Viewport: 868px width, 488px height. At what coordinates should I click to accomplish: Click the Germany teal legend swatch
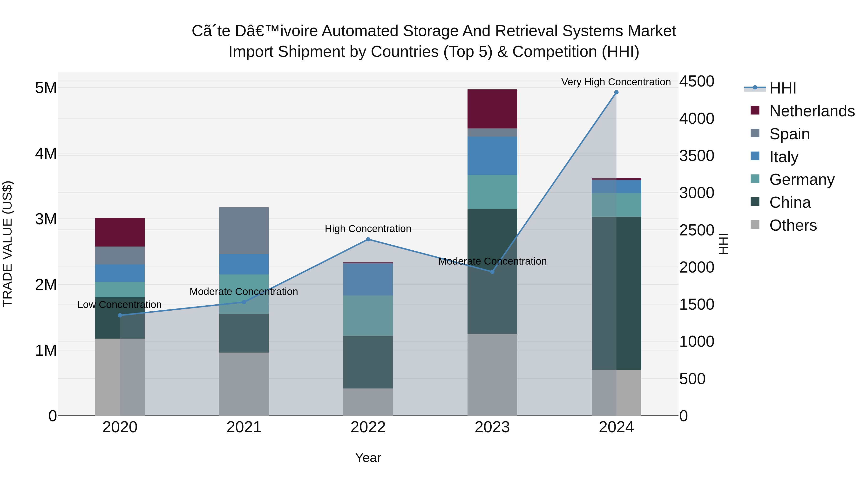tap(755, 179)
